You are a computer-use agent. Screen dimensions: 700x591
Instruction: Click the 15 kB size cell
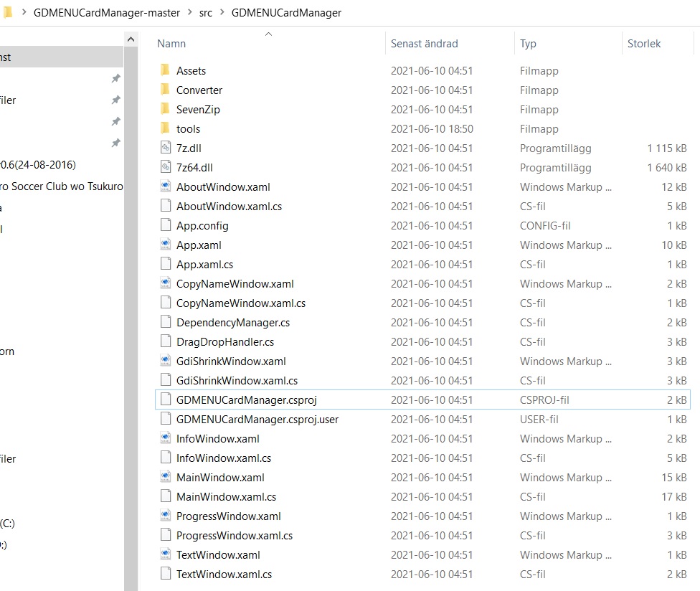(x=674, y=477)
